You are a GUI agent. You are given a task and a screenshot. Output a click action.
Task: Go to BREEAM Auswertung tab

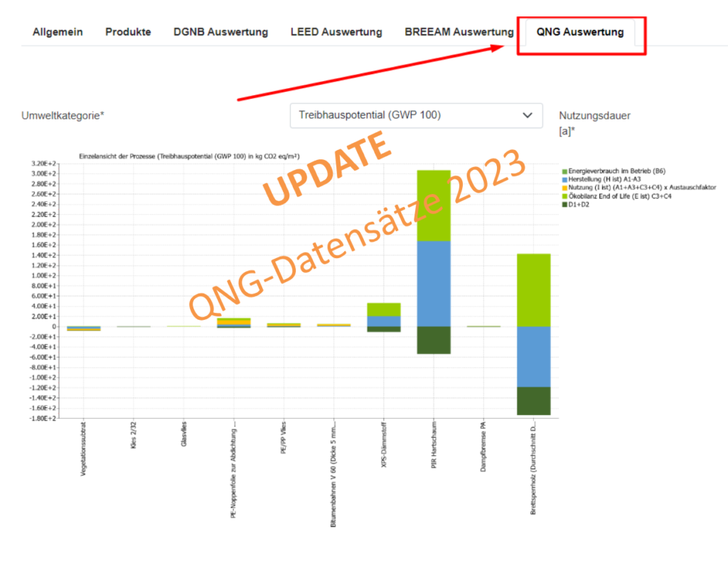click(x=459, y=32)
